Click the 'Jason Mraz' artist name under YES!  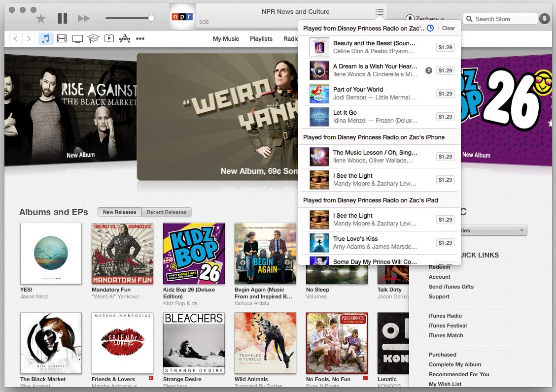point(34,296)
